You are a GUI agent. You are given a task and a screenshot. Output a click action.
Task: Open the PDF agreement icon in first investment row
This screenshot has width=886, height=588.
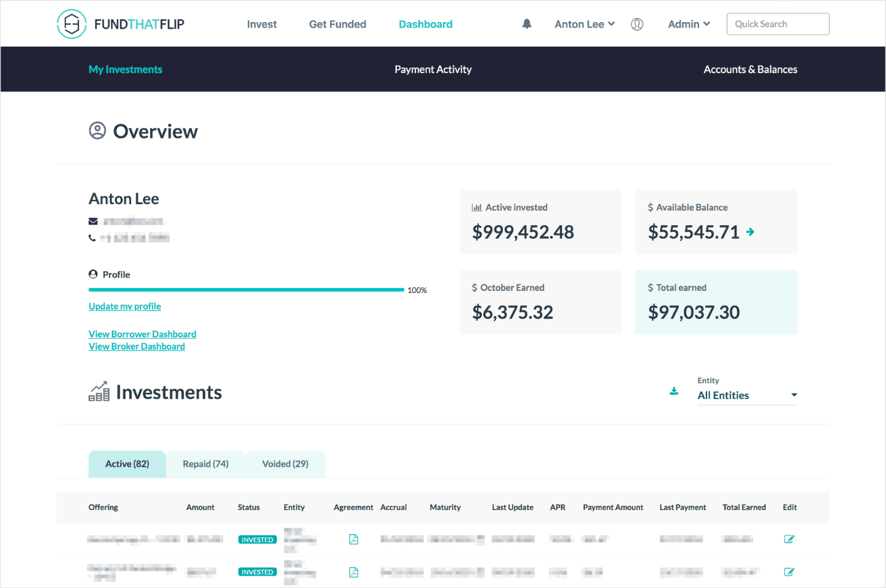click(353, 539)
